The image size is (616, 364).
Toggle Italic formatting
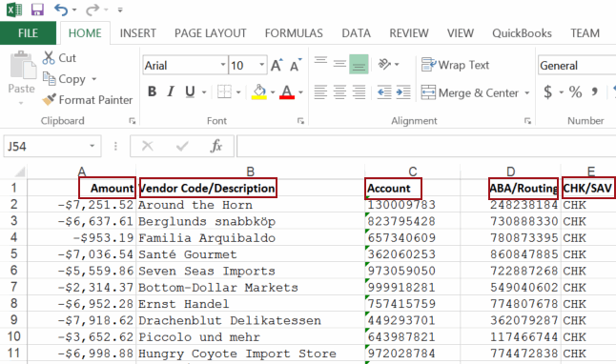tap(171, 91)
